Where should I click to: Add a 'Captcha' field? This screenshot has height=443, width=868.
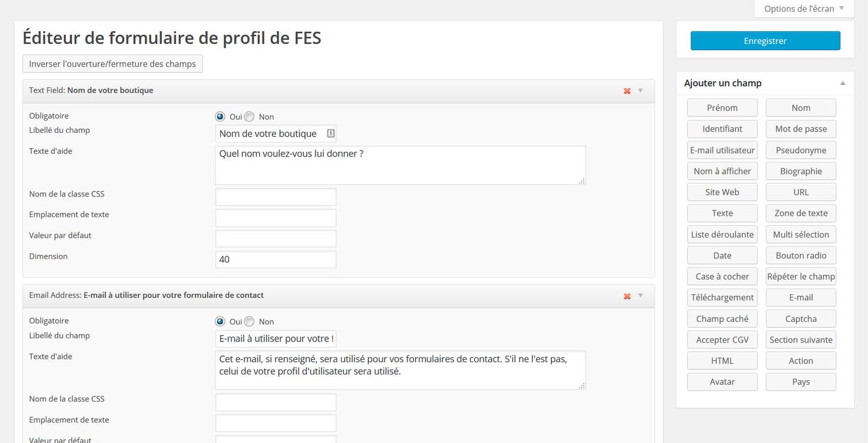801,319
